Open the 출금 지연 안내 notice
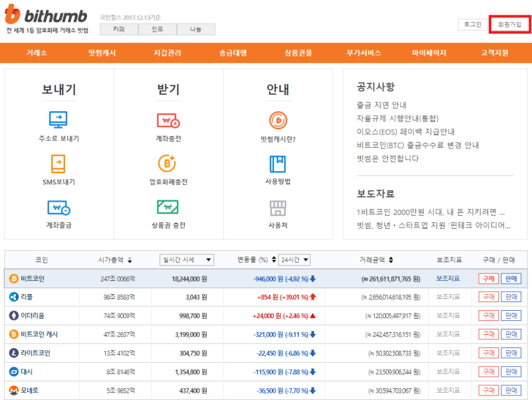 (x=381, y=105)
